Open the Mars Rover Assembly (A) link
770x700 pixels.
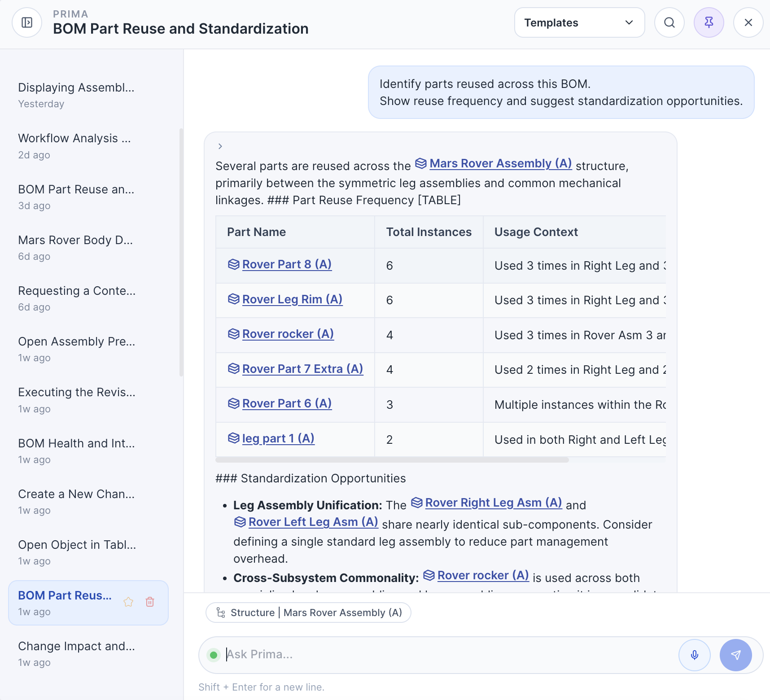pos(500,163)
